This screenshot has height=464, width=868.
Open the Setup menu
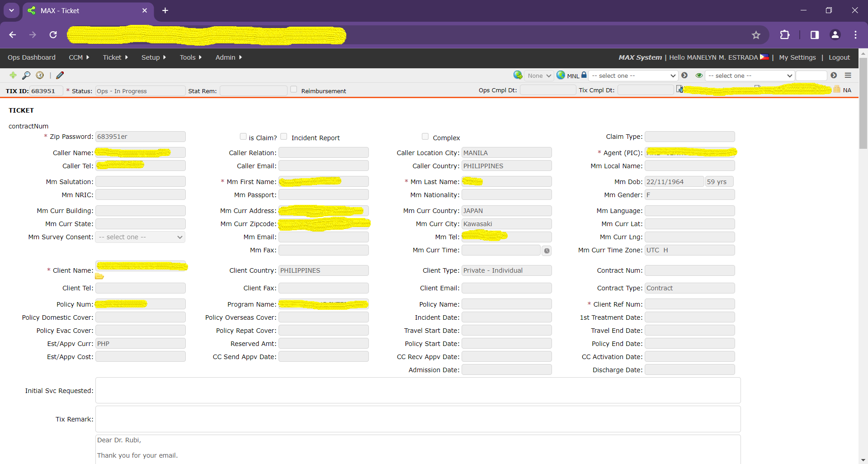point(154,57)
